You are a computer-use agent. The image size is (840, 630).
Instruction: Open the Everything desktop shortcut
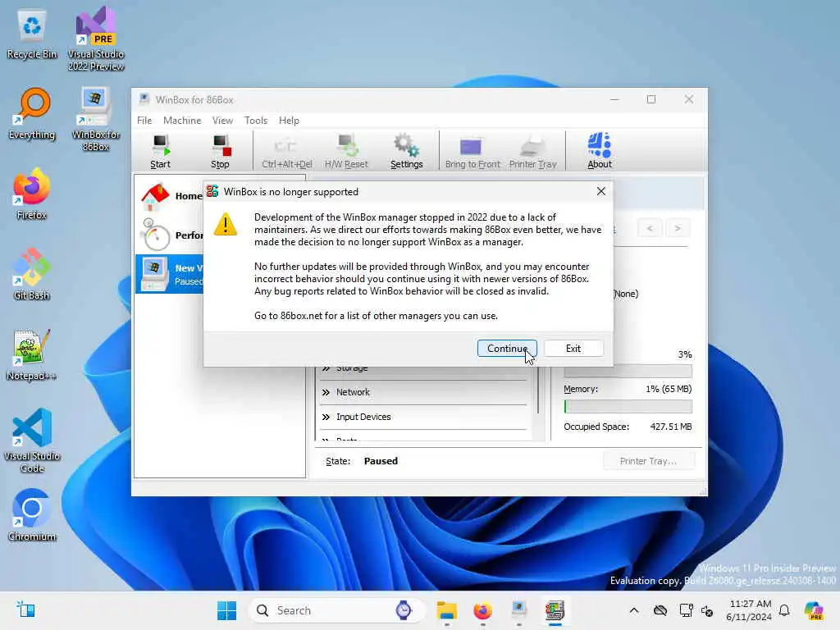[x=32, y=115]
